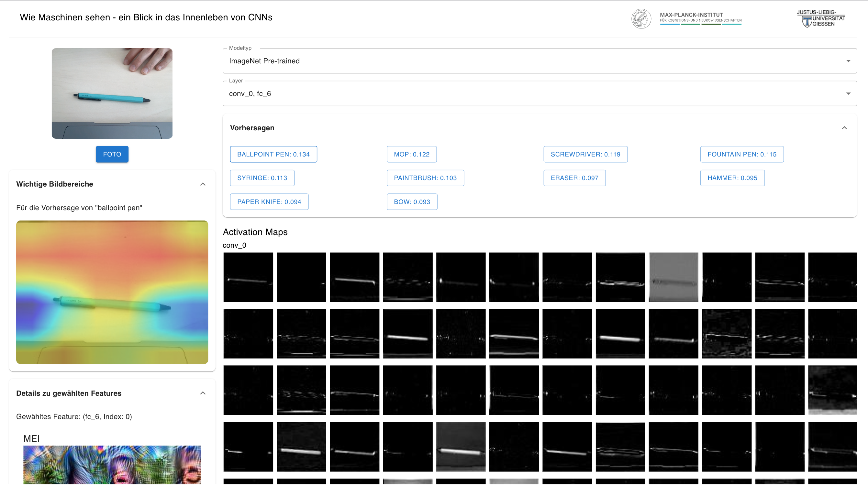Click the Wichtige Bildbereiche panel title

(x=55, y=184)
